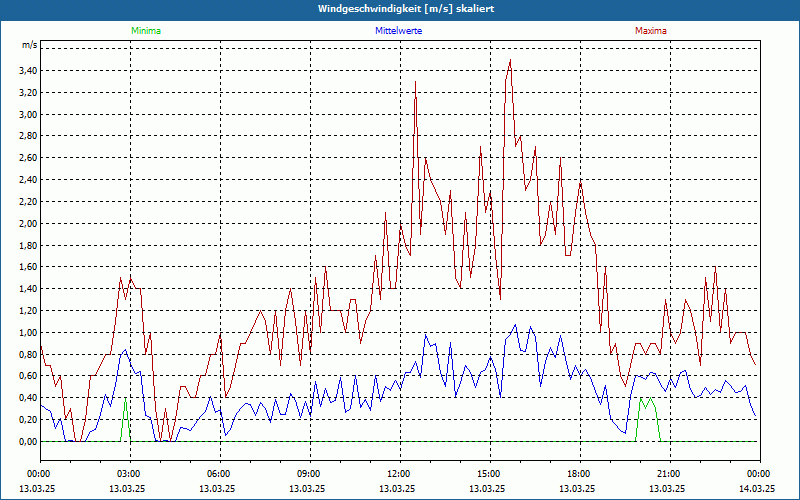
Task: Select the red Maxima legend label
Action: pos(651,31)
